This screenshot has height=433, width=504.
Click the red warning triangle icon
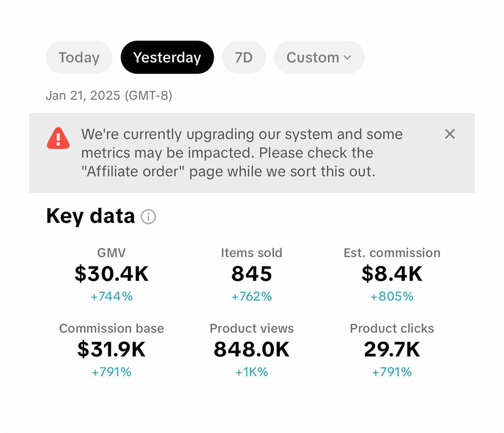pos(58,138)
